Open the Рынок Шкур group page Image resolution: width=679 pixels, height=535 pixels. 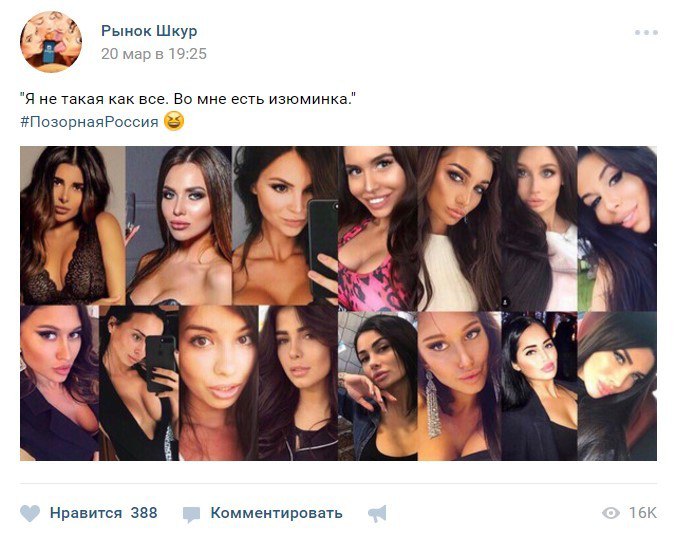pos(149,31)
